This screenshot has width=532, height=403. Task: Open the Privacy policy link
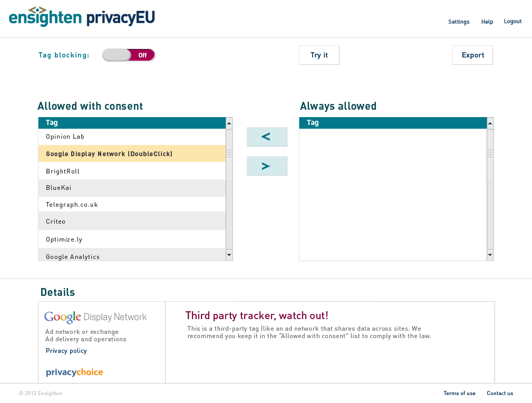66,351
